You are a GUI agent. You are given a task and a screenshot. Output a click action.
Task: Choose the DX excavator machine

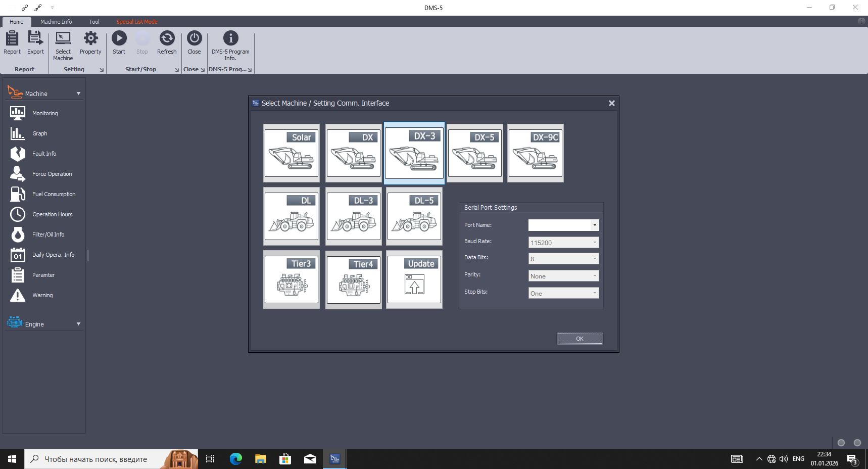354,153
